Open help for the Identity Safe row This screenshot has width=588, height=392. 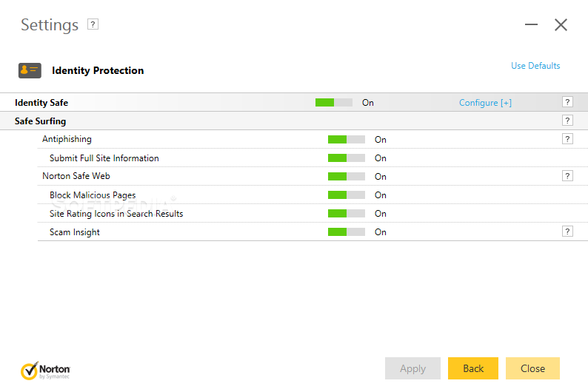point(567,102)
